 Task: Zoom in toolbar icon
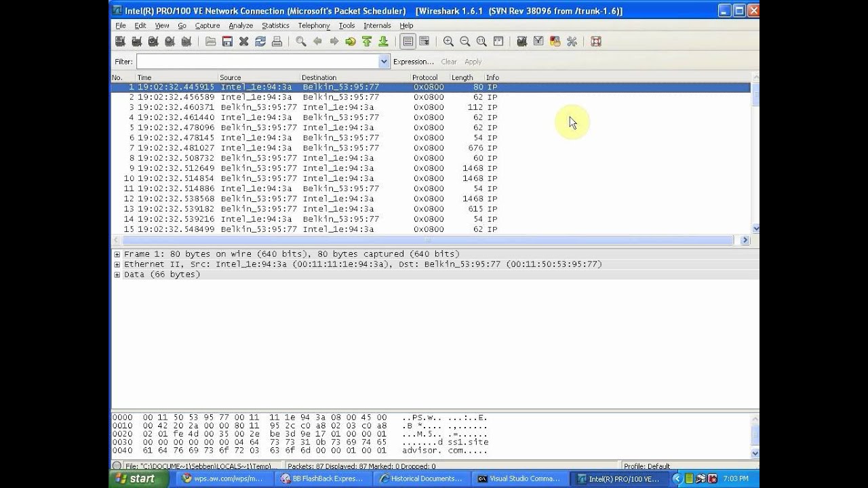pos(448,41)
